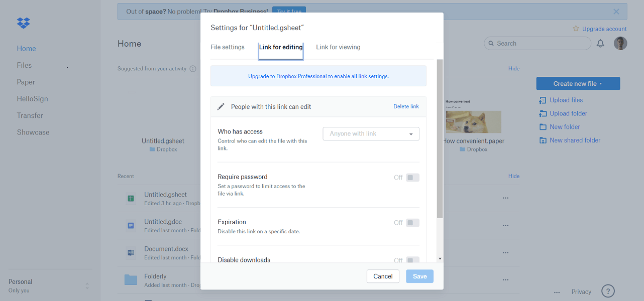
Task: Click the New shared folder link
Action: (575, 140)
